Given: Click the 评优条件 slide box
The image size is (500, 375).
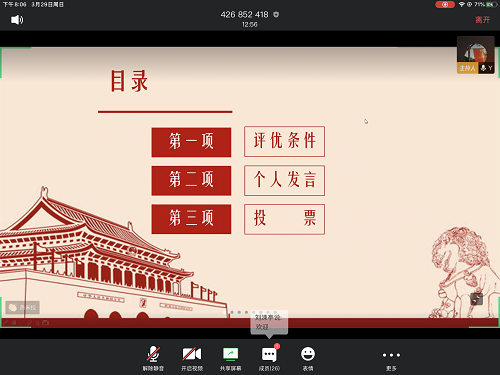Looking at the screenshot, I should (284, 141).
